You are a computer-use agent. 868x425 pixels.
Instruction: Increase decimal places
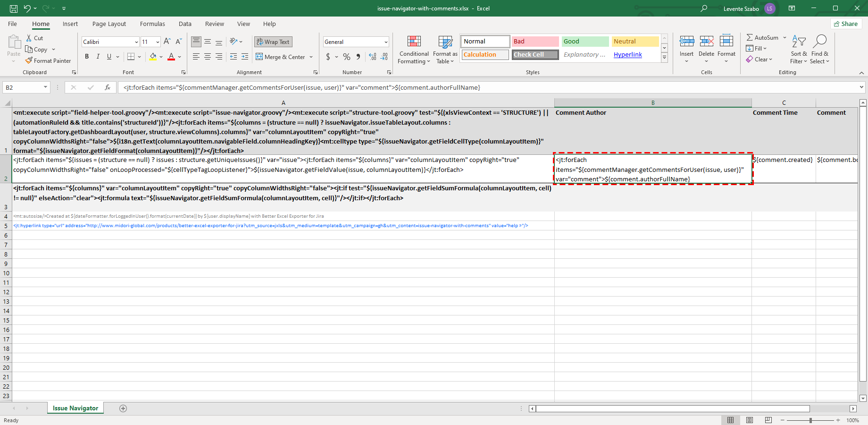pos(373,57)
